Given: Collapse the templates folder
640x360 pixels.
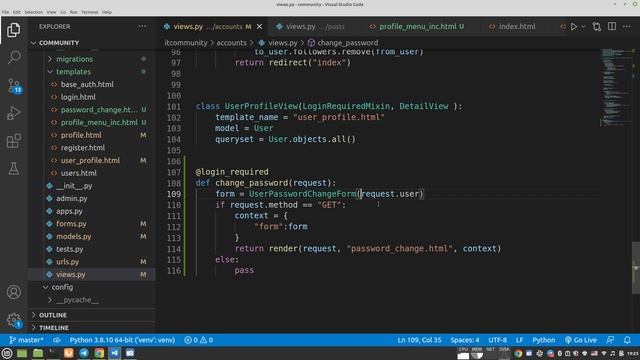Looking at the screenshot, I should point(92,72).
